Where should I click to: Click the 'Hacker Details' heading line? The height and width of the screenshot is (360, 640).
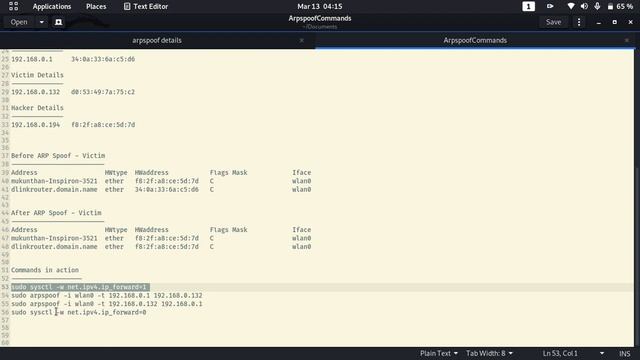click(37, 108)
